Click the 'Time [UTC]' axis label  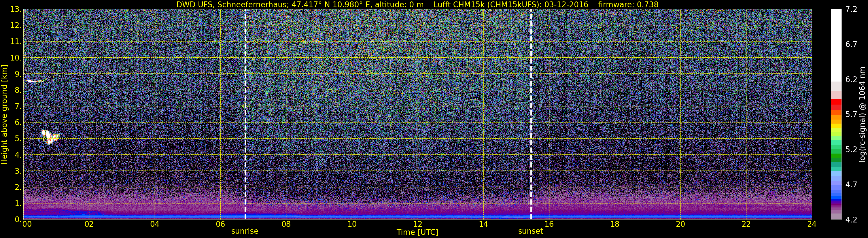[417, 232]
